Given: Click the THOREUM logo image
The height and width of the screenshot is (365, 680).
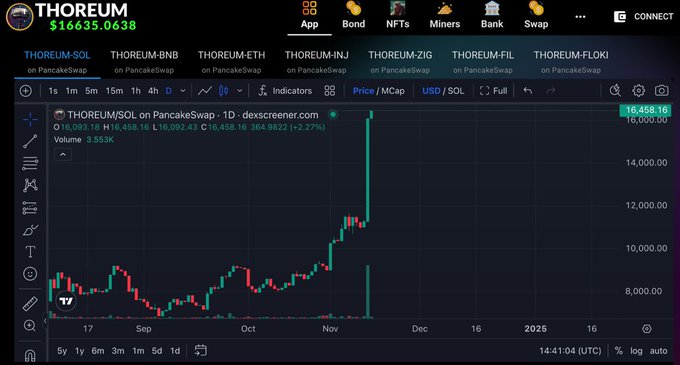Looking at the screenshot, I should (x=20, y=16).
